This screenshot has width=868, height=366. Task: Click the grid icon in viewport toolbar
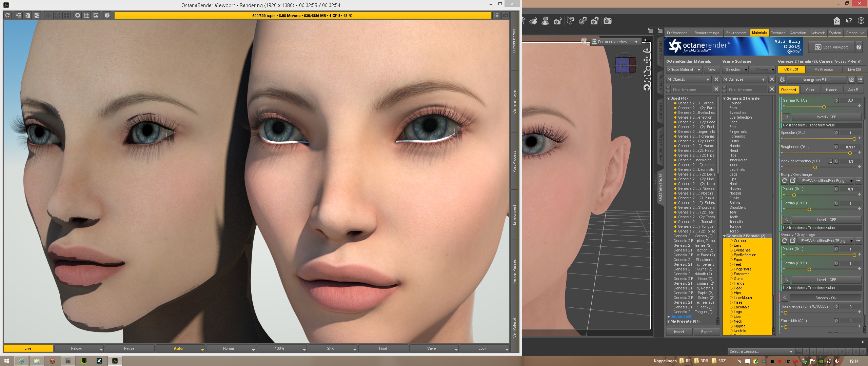pos(87,15)
